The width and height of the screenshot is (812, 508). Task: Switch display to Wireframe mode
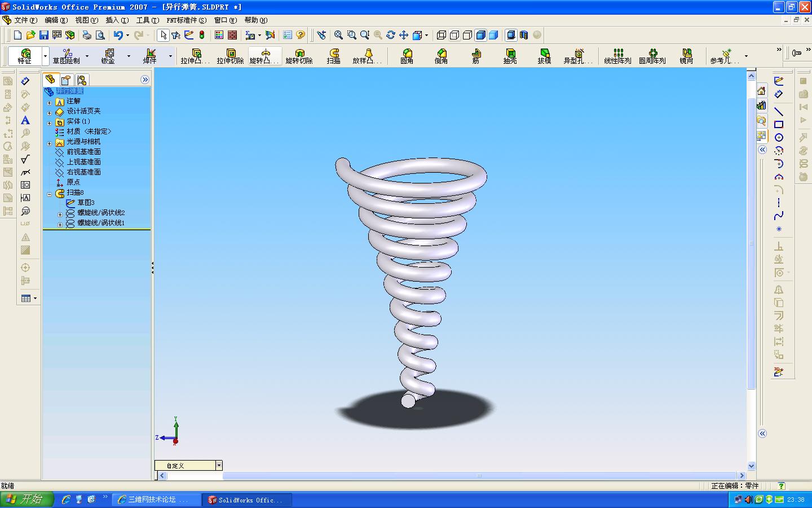pos(442,35)
